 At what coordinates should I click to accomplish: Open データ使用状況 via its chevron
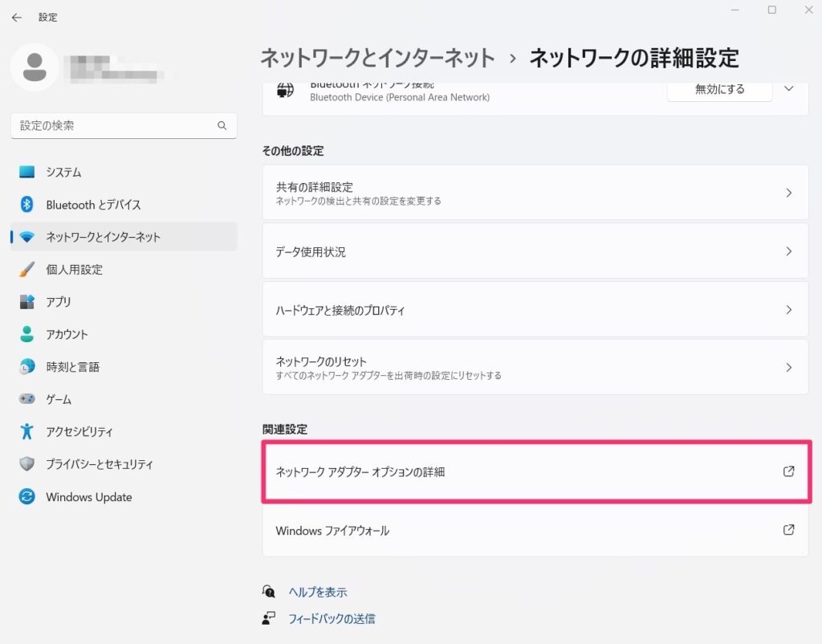coord(788,251)
